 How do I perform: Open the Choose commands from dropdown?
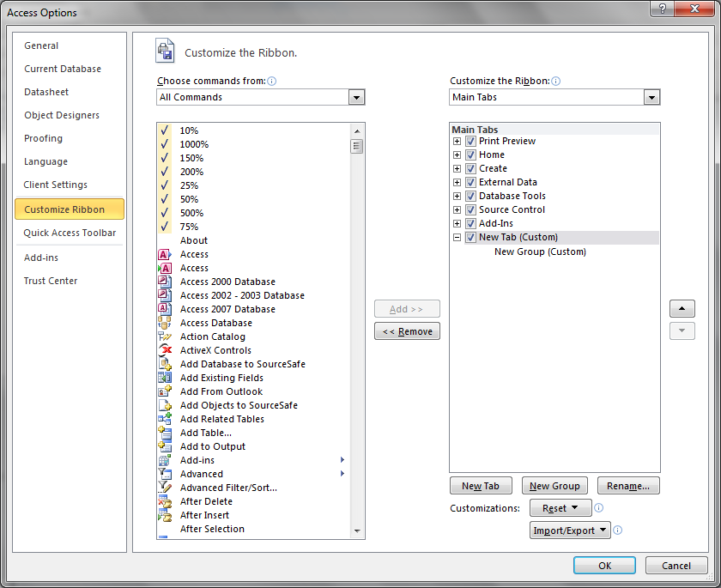tap(356, 98)
